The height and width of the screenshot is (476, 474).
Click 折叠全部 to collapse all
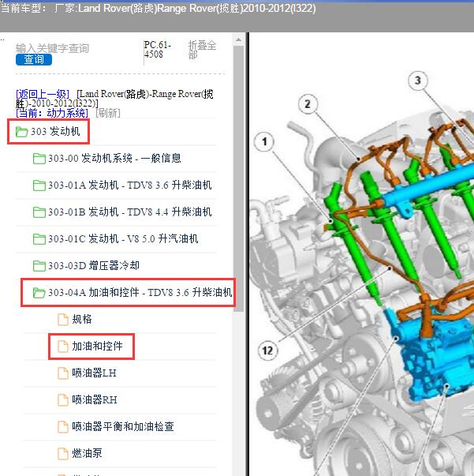pos(202,51)
